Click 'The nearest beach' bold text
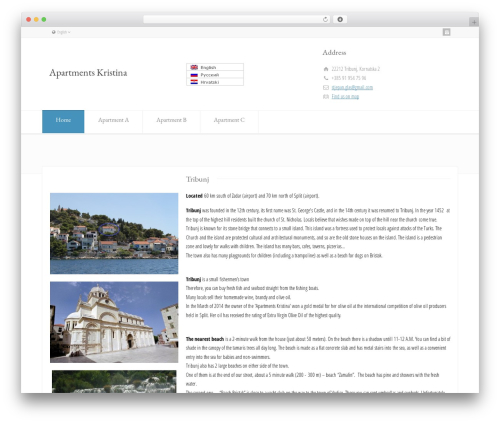Image resolution: width=500 pixels, height=423 pixels. [205, 339]
